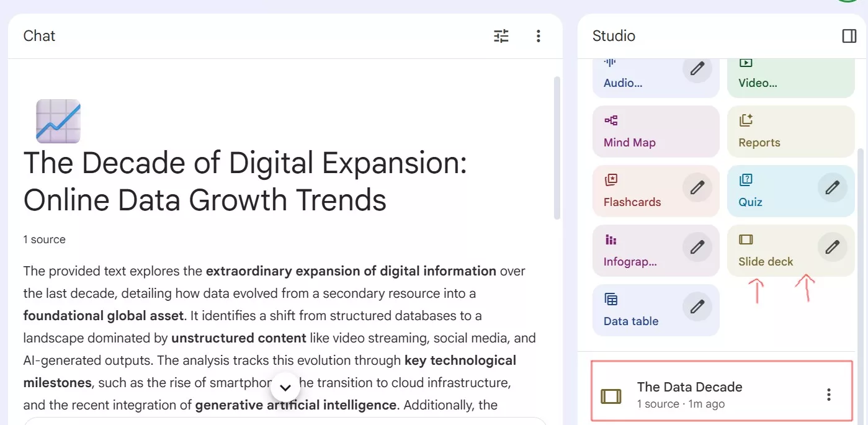Expand the summary with the chevron button
This screenshot has height=425, width=868.
(x=285, y=387)
